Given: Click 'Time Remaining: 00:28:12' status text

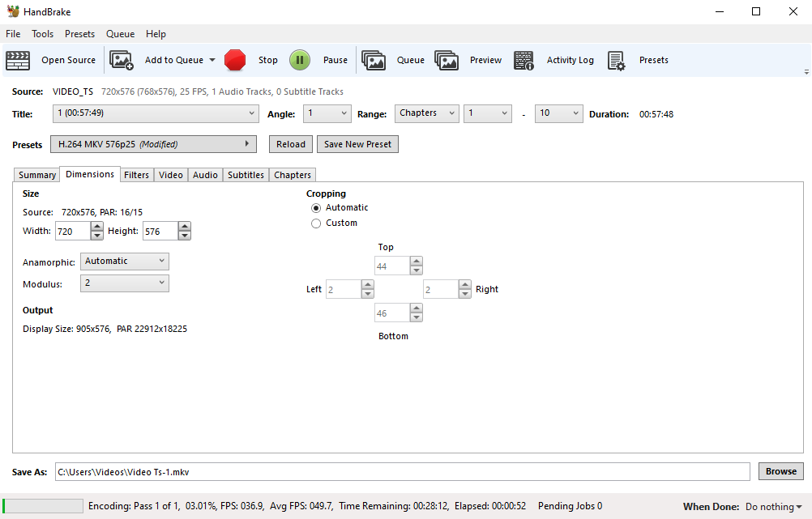Looking at the screenshot, I should point(395,506).
